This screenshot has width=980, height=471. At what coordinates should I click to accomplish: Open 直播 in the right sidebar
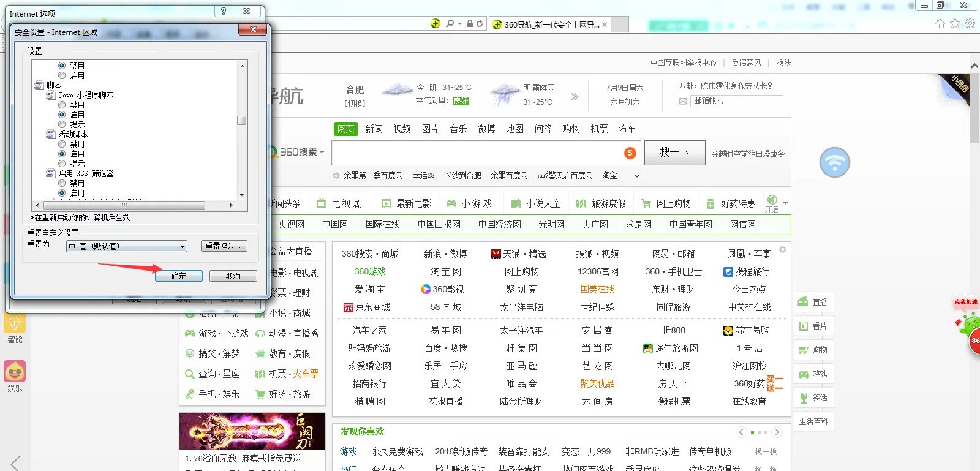pyautogui.click(x=813, y=302)
